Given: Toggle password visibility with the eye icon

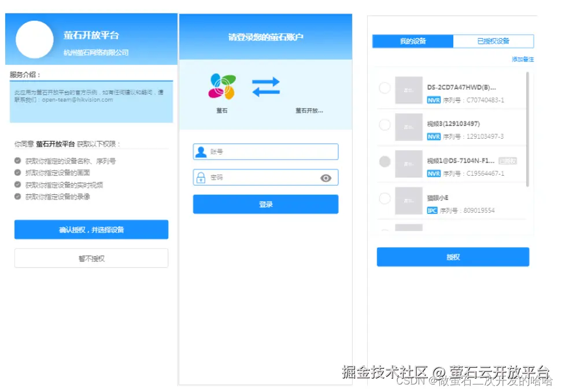Looking at the screenshot, I should point(326,178).
